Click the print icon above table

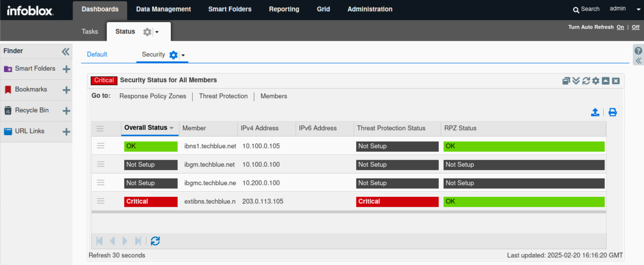[x=612, y=112]
